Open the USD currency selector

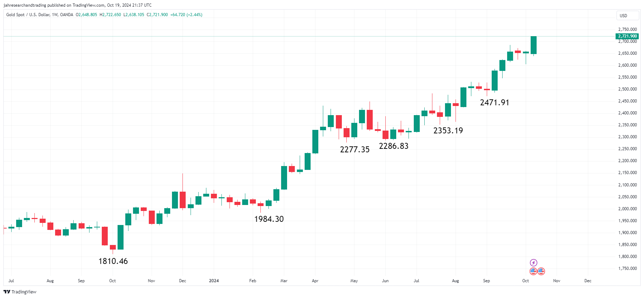click(627, 15)
